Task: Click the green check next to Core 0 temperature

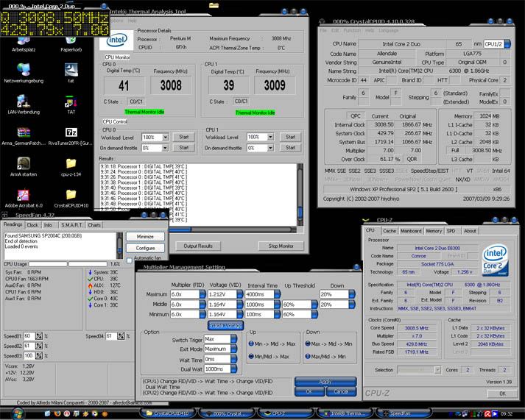Action: pyautogui.click(x=90, y=299)
